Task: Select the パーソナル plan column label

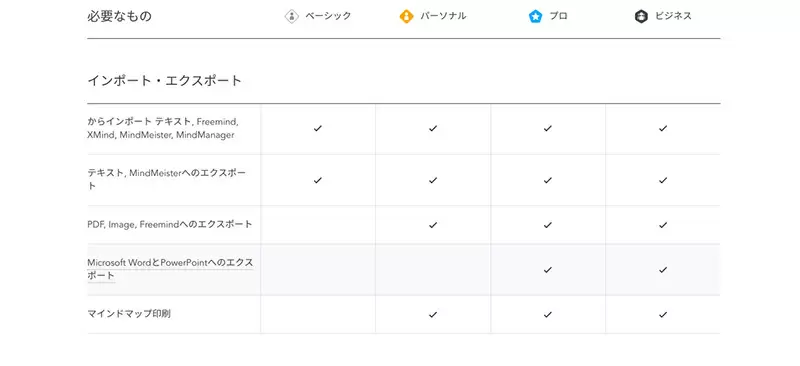Action: 443,16
